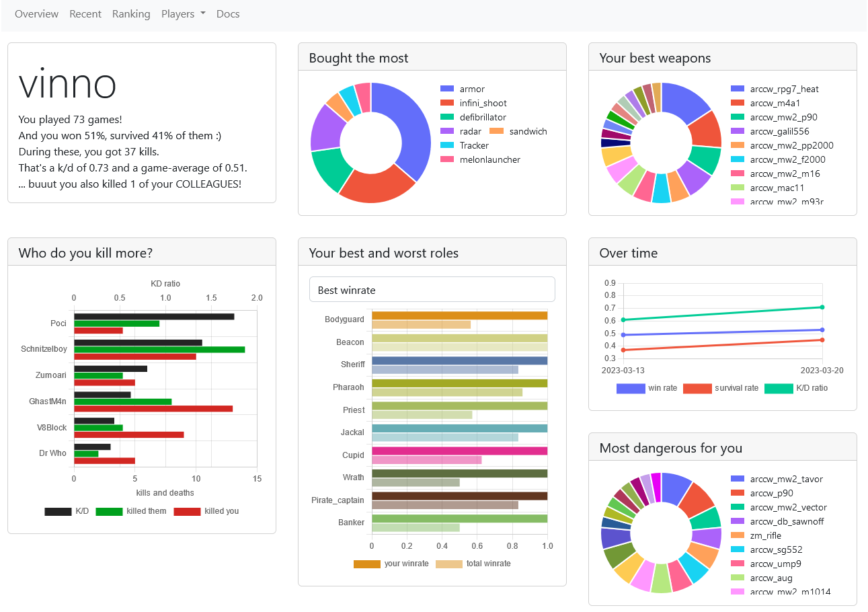Open the Best winrate selector
This screenshot has width=868, height=612.
[x=432, y=290]
